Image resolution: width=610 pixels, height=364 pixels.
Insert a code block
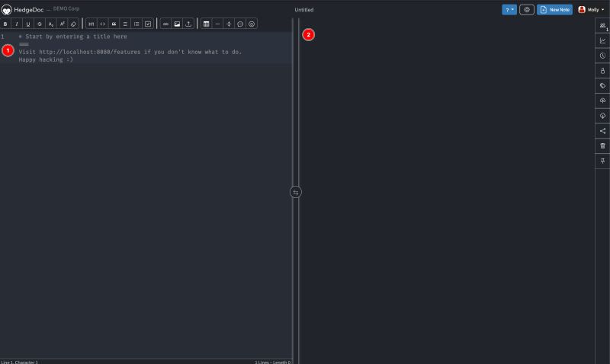tap(102, 24)
